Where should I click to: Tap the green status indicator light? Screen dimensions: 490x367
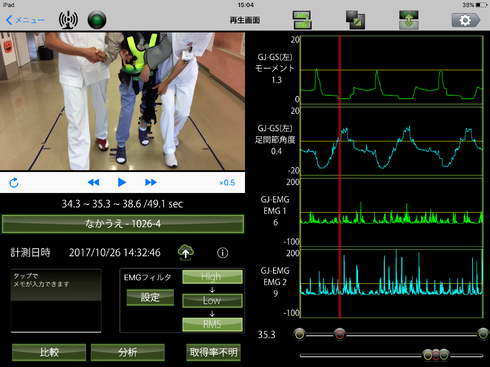point(97,20)
